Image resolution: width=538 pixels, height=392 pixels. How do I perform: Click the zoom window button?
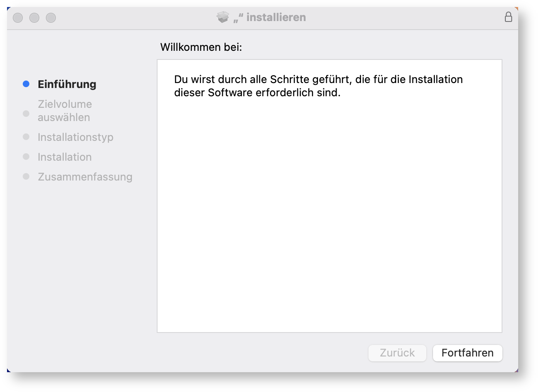(51, 18)
